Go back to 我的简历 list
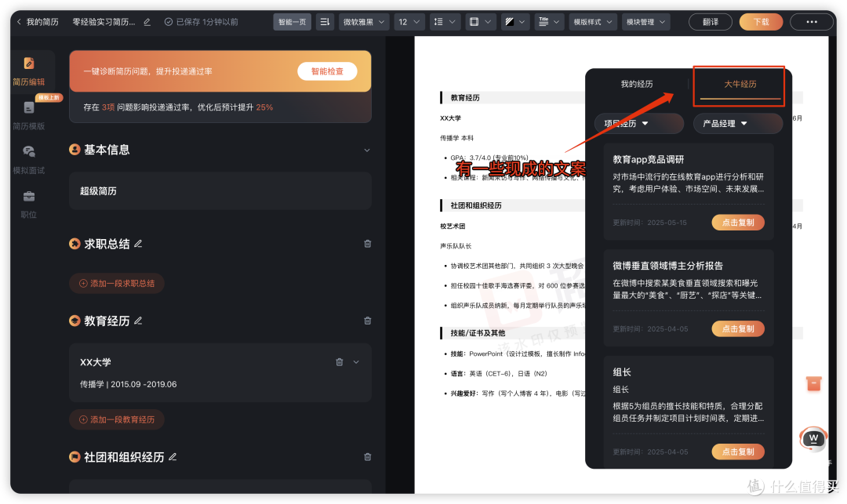The height and width of the screenshot is (504, 847). point(38,22)
